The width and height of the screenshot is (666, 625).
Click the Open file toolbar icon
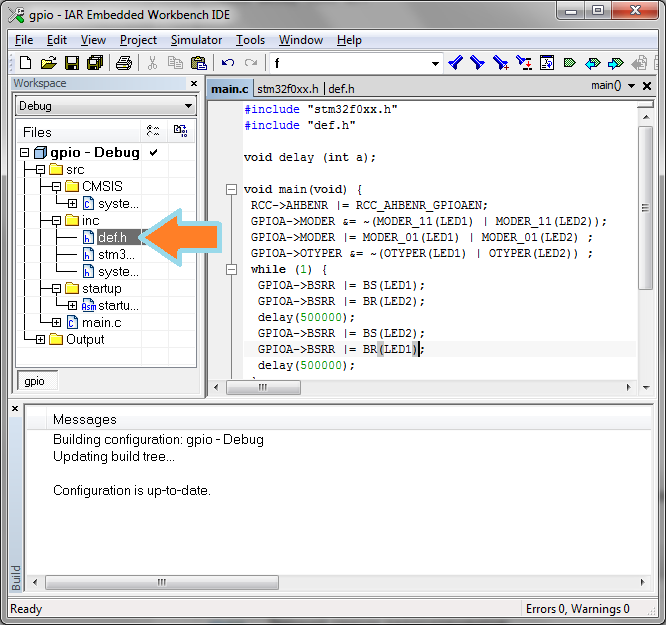click(48, 63)
